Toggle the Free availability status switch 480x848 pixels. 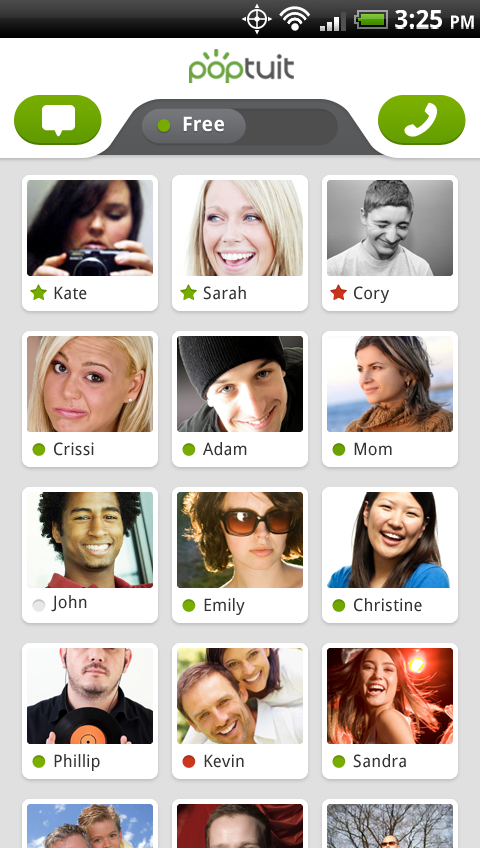239,126
